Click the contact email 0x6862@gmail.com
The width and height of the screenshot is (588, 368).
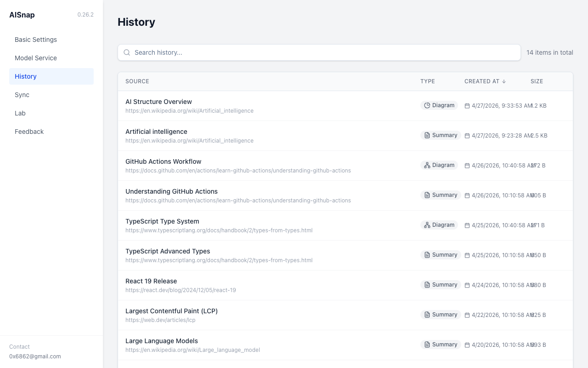(x=35, y=356)
